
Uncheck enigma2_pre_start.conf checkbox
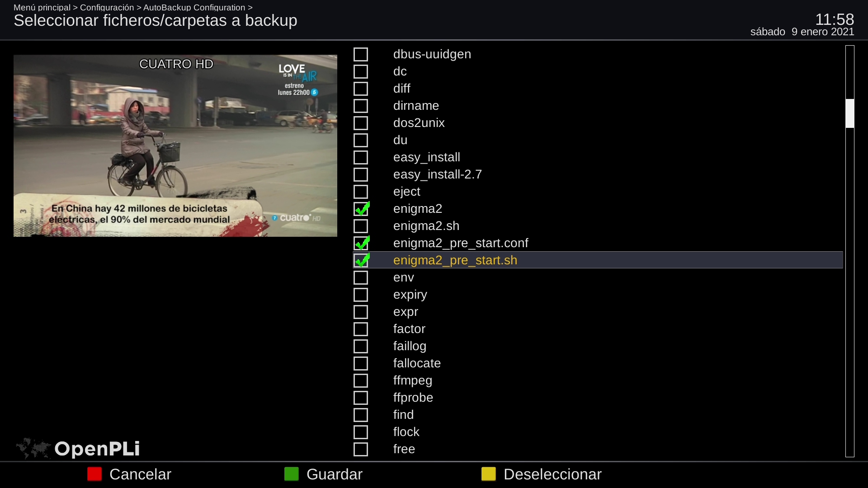(361, 243)
